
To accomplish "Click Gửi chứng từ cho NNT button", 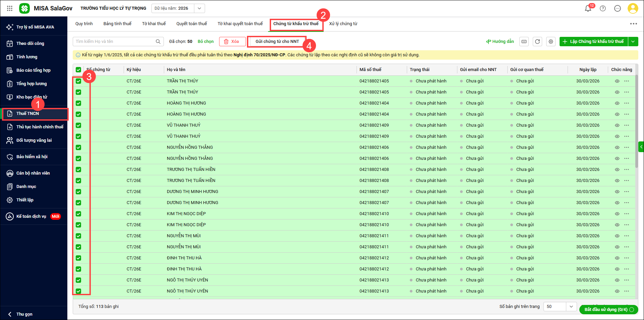I will (277, 42).
